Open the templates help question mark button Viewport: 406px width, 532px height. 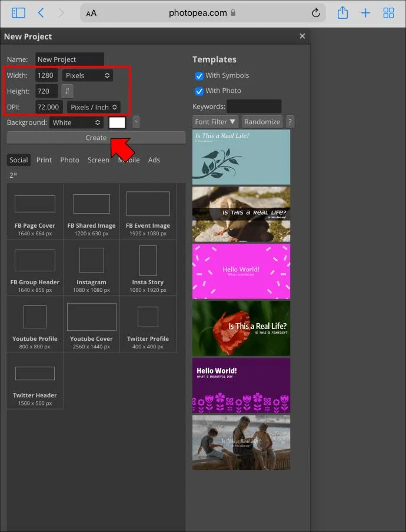pyautogui.click(x=289, y=122)
